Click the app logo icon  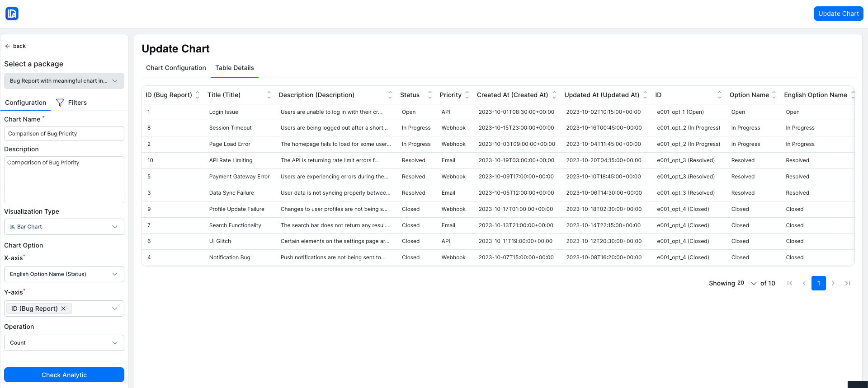point(12,14)
